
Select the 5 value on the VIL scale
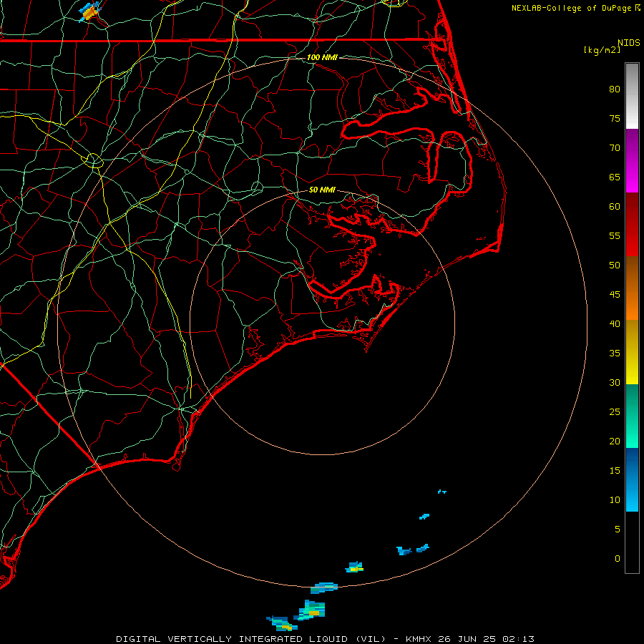pyautogui.click(x=618, y=530)
